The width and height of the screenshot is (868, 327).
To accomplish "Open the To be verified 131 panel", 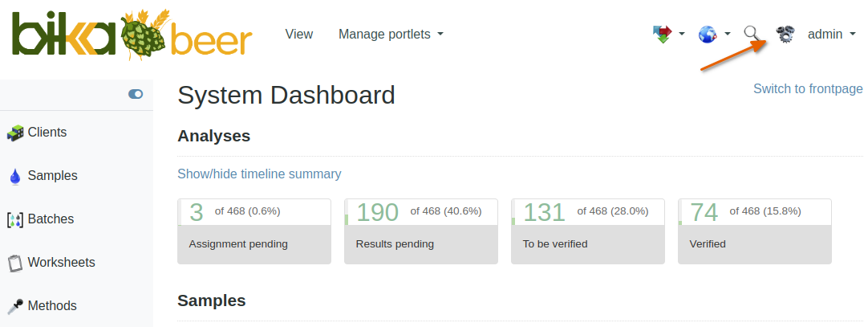I will tap(588, 231).
